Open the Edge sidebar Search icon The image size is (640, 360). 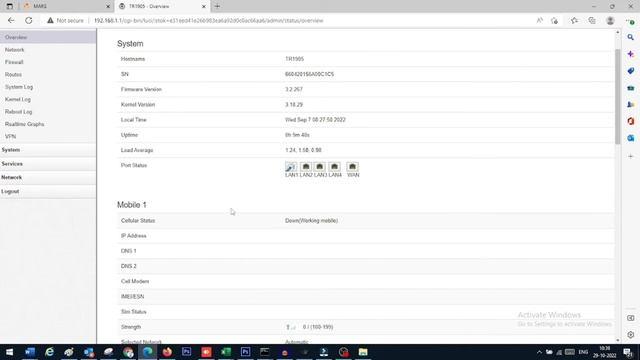coord(631,37)
